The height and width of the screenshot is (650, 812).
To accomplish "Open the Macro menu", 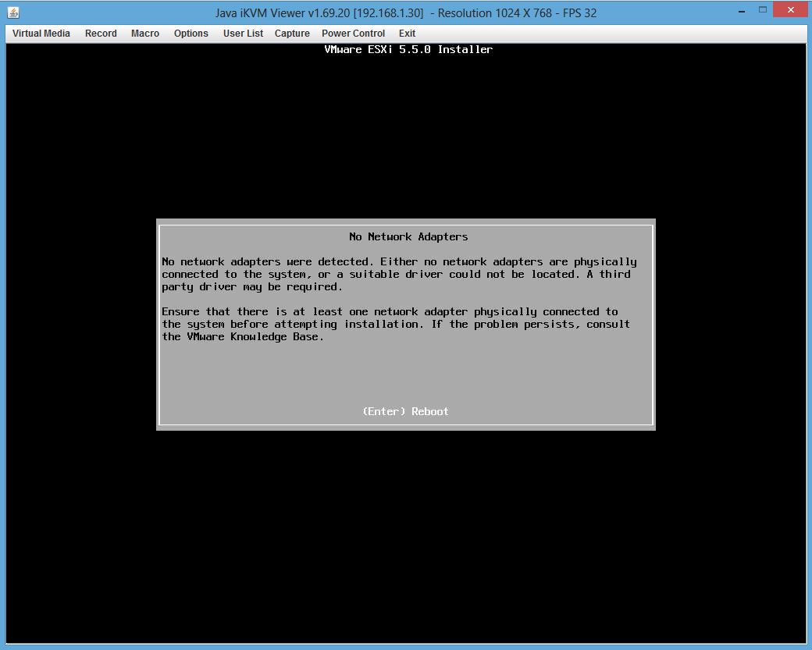I will pos(145,33).
